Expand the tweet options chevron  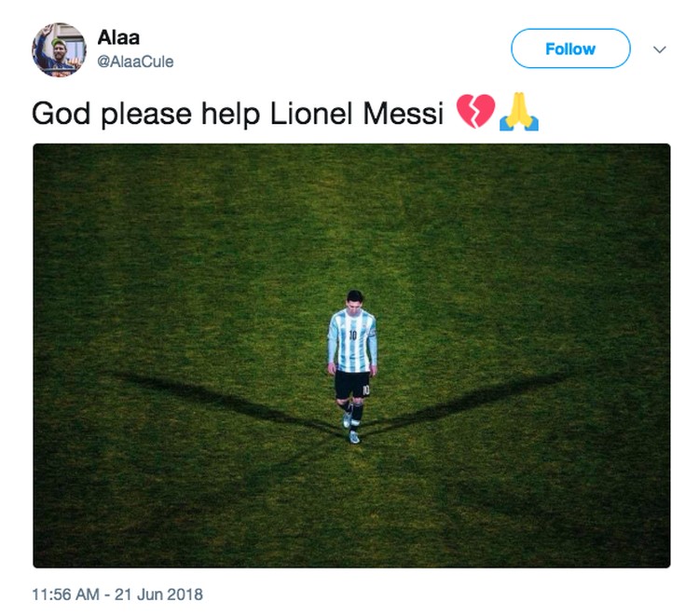[659, 49]
